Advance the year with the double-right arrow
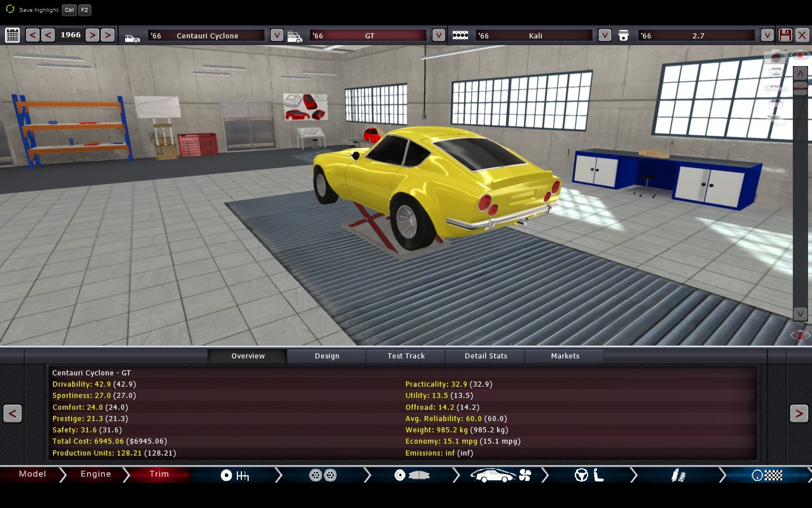 107,35
